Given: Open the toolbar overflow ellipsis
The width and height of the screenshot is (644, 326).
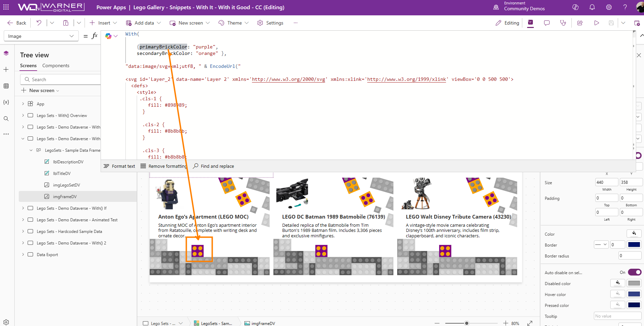Looking at the screenshot, I should coord(296,23).
